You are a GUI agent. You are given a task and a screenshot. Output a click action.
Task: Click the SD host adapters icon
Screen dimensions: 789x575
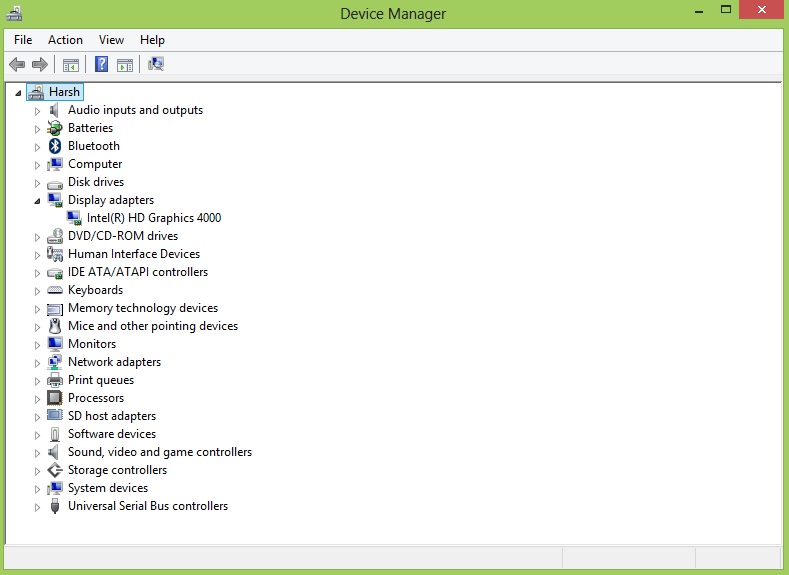click(55, 415)
